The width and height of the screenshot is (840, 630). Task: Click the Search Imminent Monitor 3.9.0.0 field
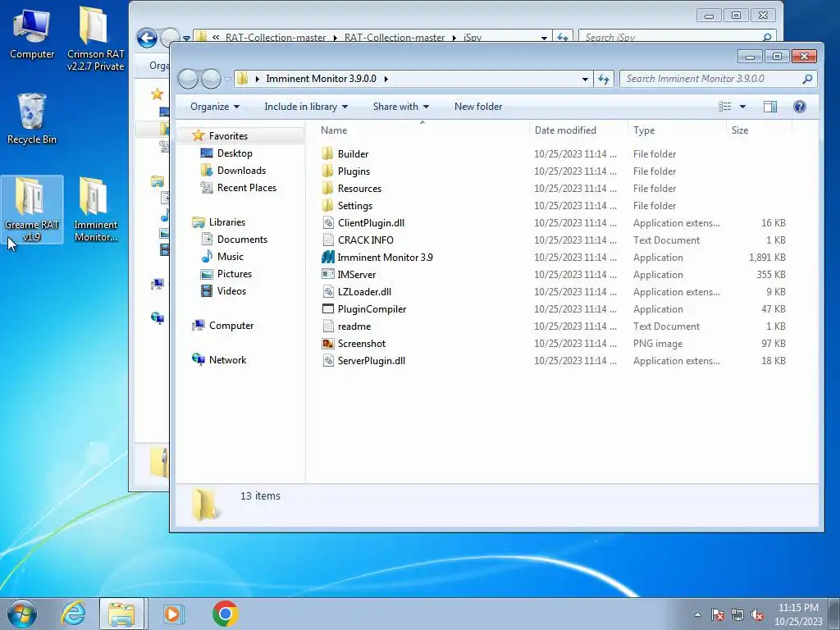pyautogui.click(x=718, y=79)
